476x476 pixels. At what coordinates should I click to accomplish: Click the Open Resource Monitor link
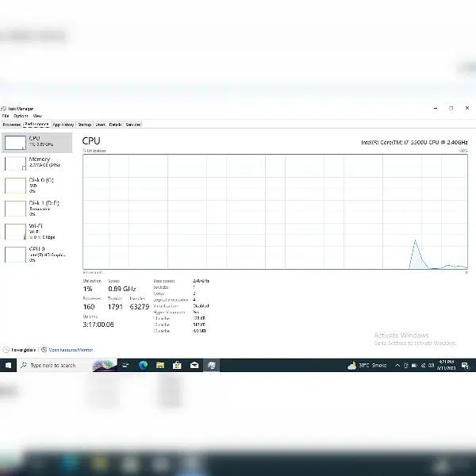(x=71, y=349)
